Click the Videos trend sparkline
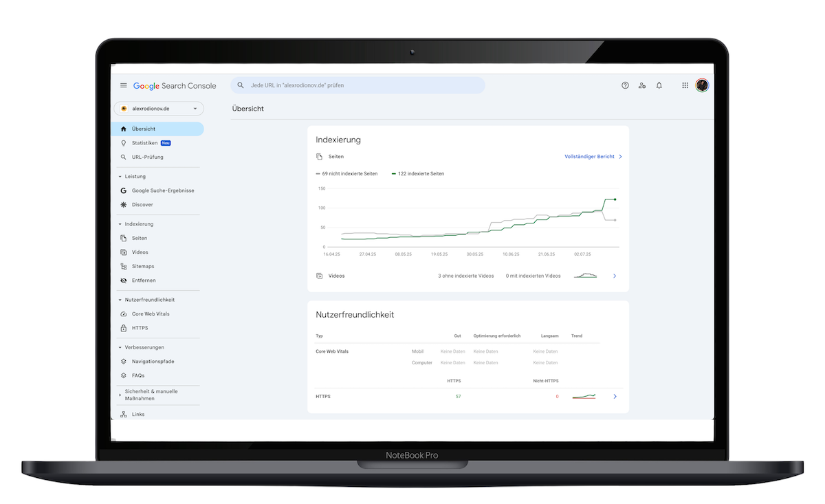 coord(586,276)
